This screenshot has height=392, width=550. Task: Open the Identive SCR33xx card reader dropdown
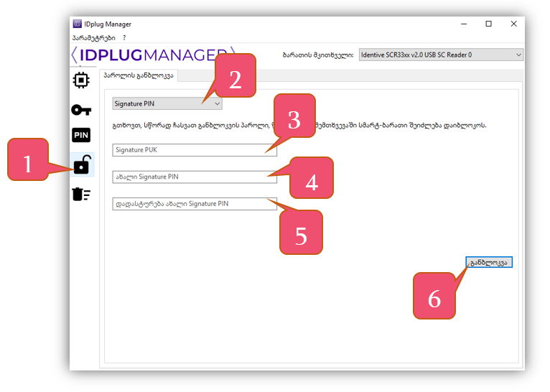pos(441,55)
